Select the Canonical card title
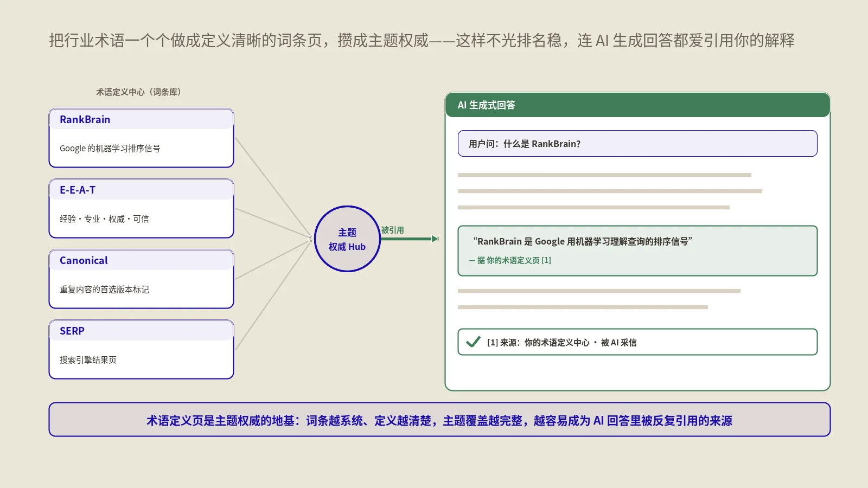The image size is (868, 488). [84, 260]
